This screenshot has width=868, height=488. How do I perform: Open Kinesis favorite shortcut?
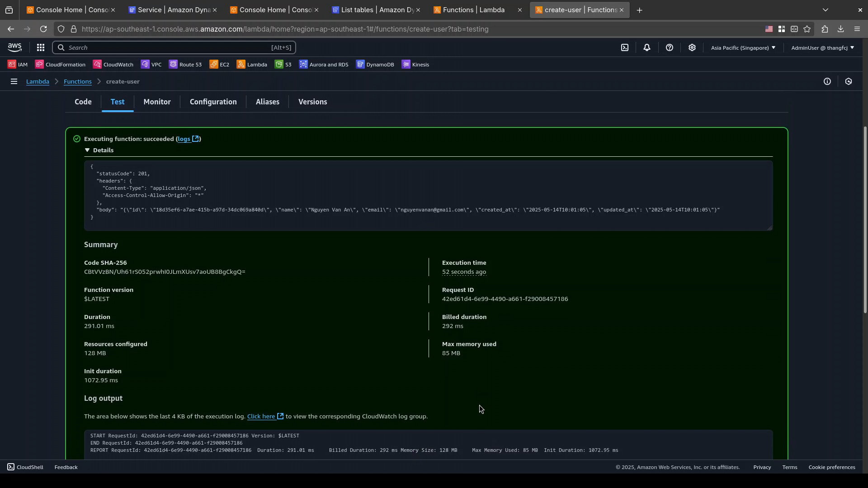click(415, 65)
